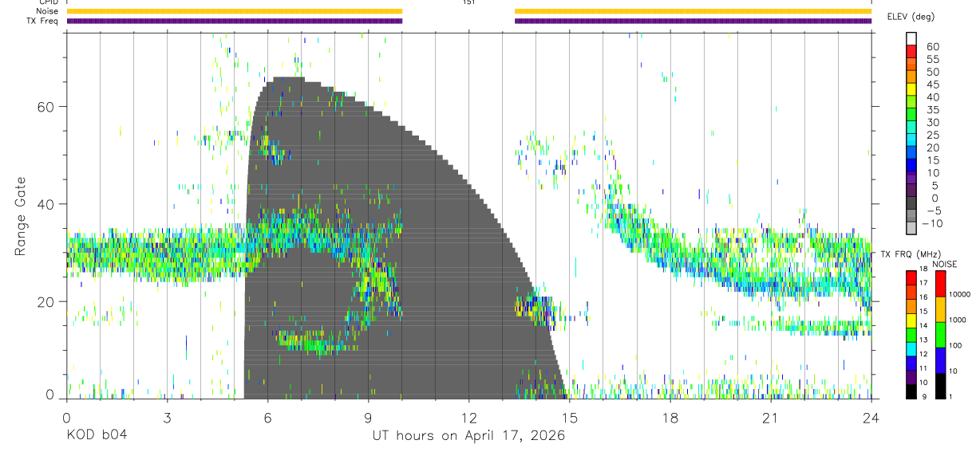Click the '24' tick on UT hours axis
980x452 pixels.
point(871,417)
